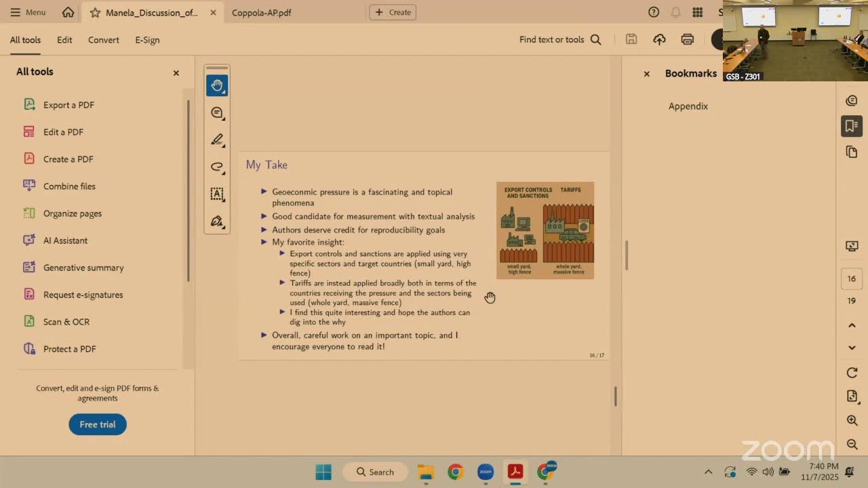Choose the Draw freehand tool

pyautogui.click(x=217, y=167)
